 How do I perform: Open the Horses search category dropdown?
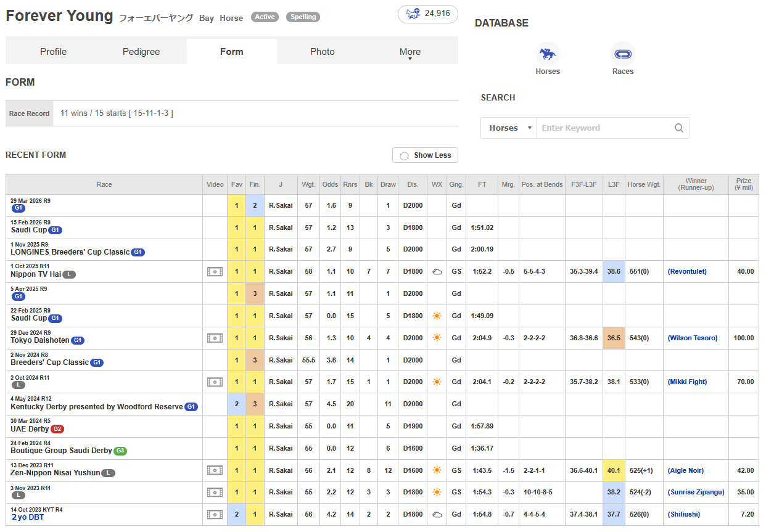click(x=509, y=128)
